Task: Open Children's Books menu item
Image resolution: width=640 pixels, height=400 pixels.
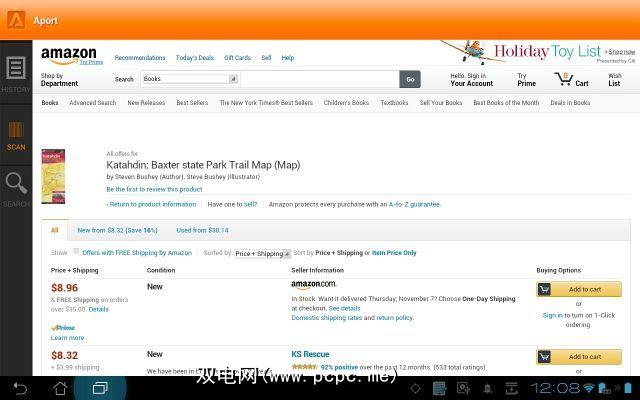Action: (346, 103)
